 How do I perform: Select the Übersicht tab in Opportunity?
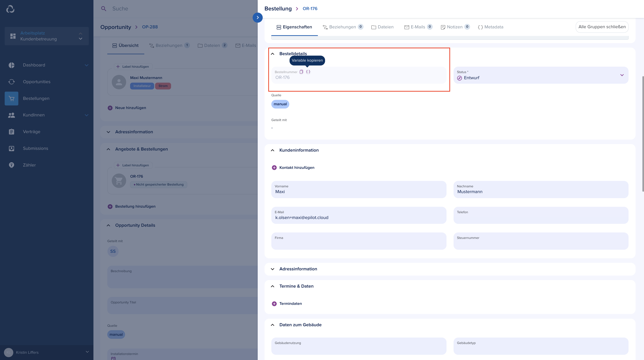(x=125, y=45)
